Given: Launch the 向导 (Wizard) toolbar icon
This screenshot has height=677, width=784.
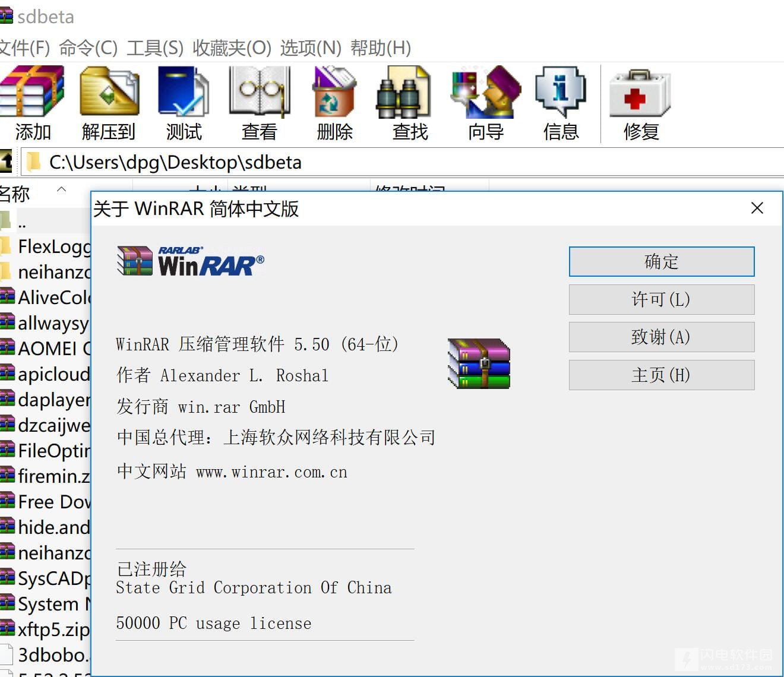Looking at the screenshot, I should click(x=486, y=91).
